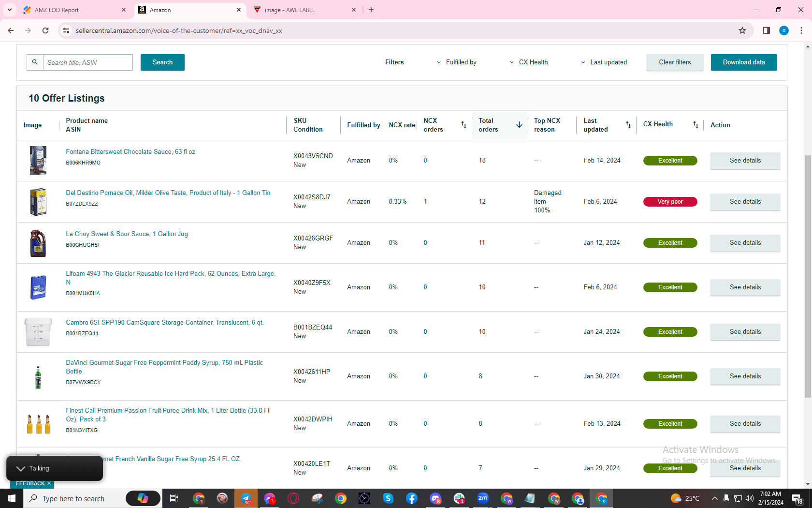Open the Chrome profile avatar
The width and height of the screenshot is (812, 508).
tap(784, 30)
